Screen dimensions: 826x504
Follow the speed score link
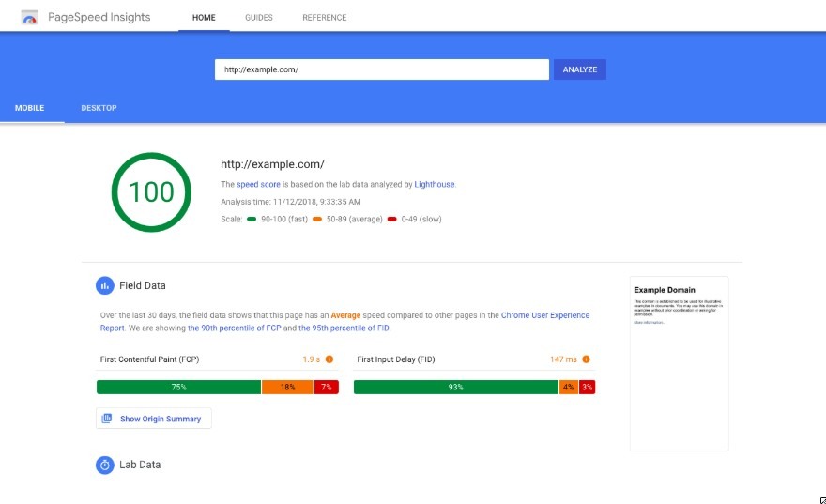pyautogui.click(x=258, y=184)
